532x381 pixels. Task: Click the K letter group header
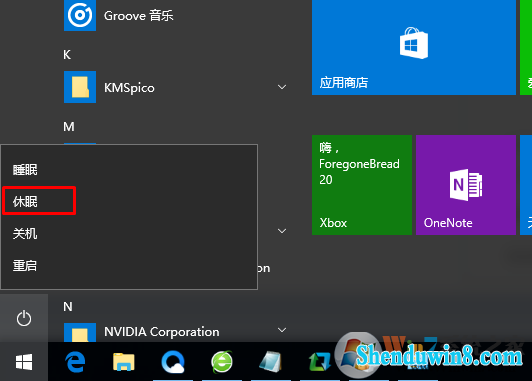(x=67, y=55)
